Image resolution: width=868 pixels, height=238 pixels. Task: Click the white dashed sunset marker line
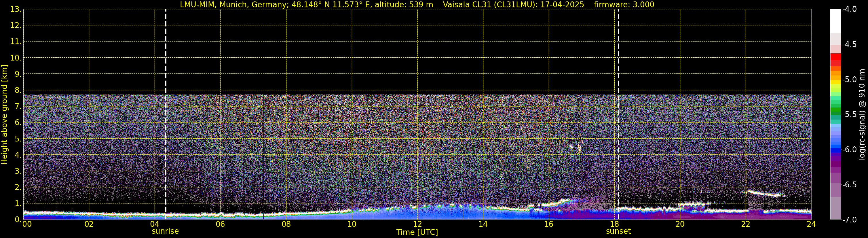pos(618,114)
